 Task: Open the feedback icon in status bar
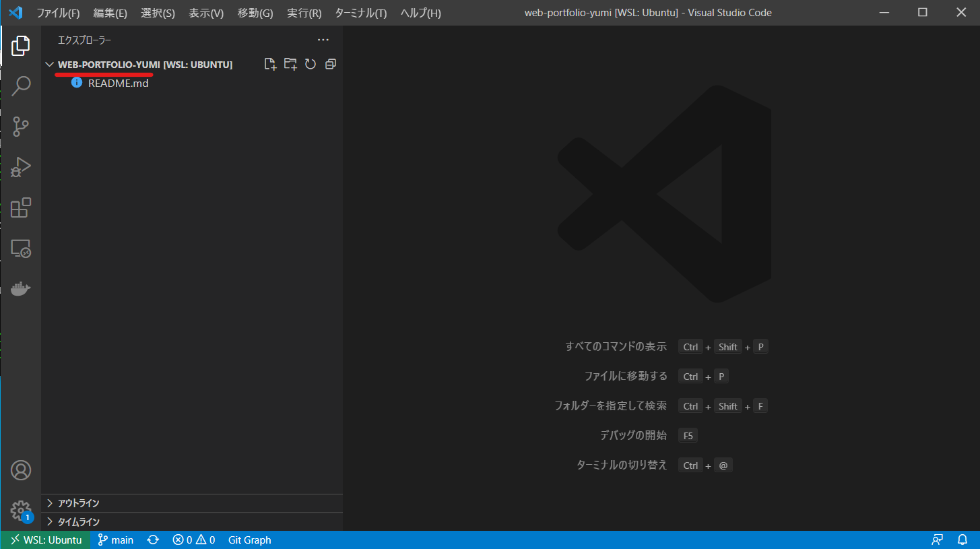click(x=937, y=540)
